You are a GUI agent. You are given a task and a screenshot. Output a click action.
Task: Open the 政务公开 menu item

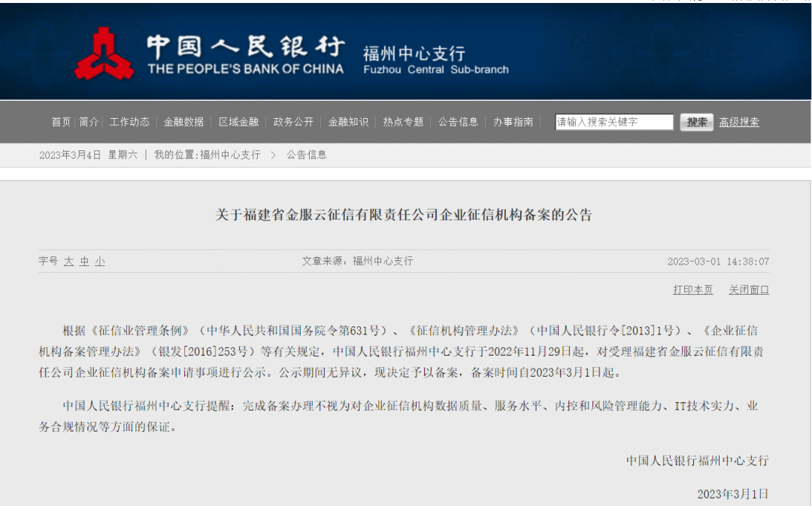coord(294,123)
